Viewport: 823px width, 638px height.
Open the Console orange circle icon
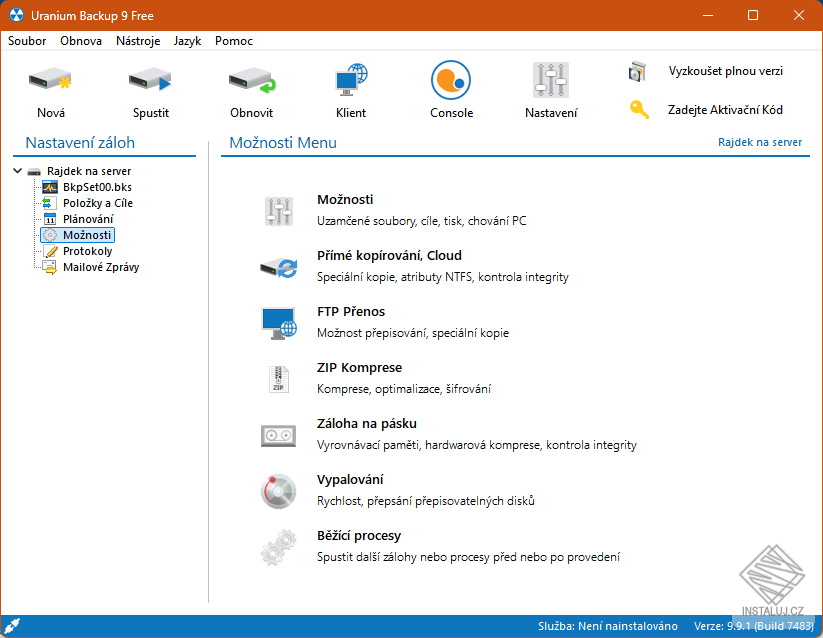(451, 80)
